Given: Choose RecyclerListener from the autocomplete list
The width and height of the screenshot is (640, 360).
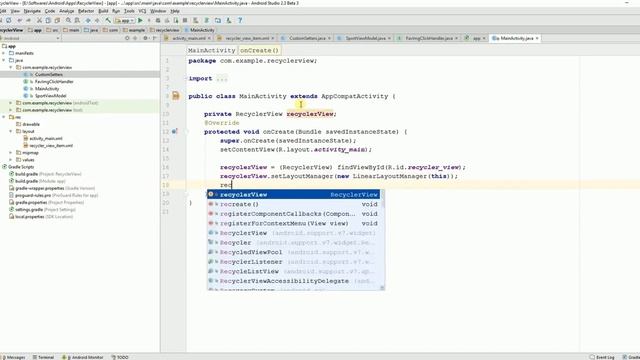Looking at the screenshot, I should pos(293,262).
